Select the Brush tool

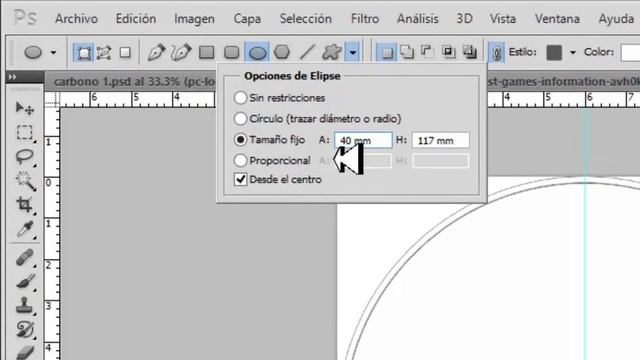[25, 282]
